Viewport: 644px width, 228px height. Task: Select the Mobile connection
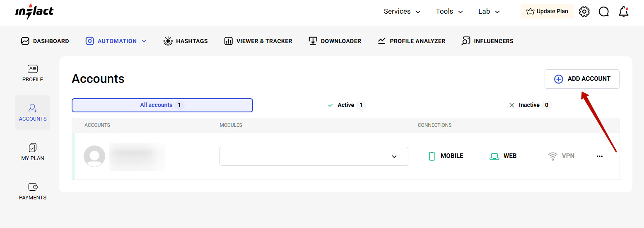(x=446, y=156)
